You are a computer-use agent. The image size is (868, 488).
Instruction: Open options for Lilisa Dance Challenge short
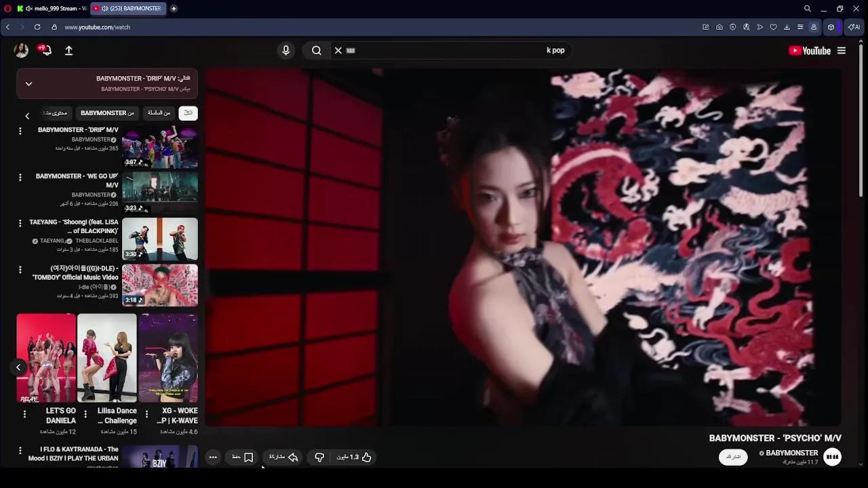click(85, 414)
